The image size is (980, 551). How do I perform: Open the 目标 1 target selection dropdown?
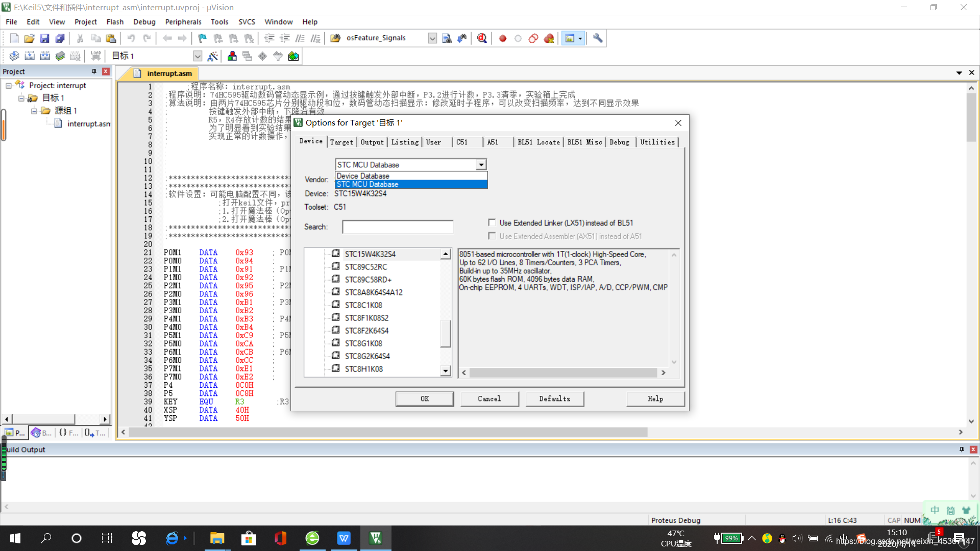(x=198, y=56)
